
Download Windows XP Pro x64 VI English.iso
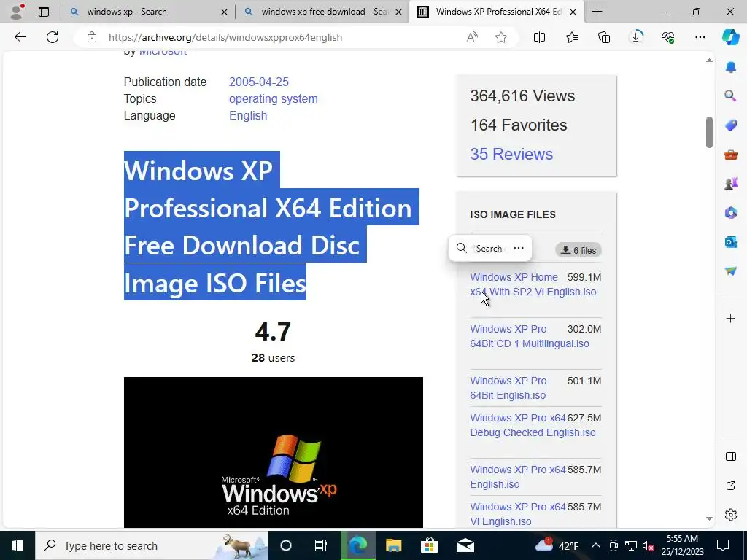tap(518, 514)
